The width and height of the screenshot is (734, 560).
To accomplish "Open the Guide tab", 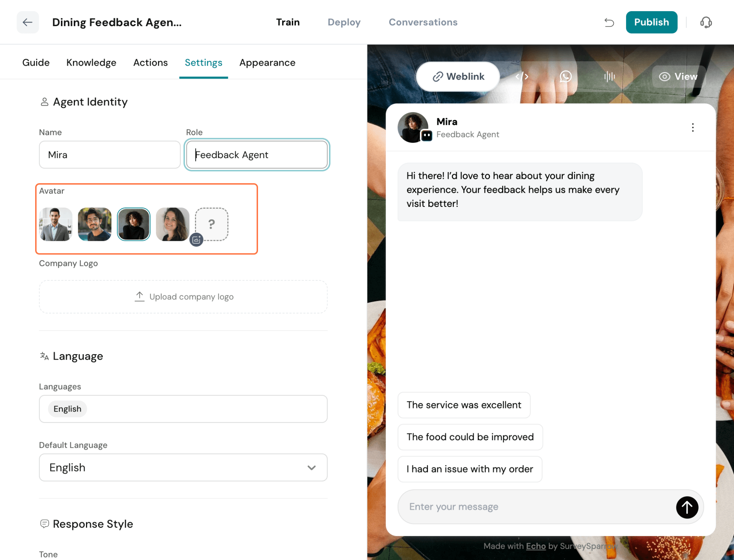I will click(x=36, y=63).
